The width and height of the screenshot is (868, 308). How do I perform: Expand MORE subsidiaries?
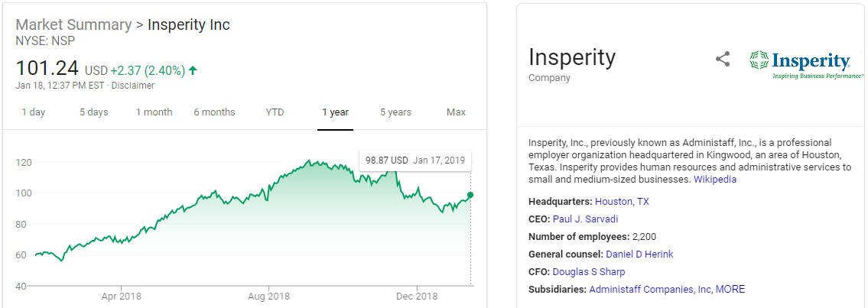pos(730,290)
